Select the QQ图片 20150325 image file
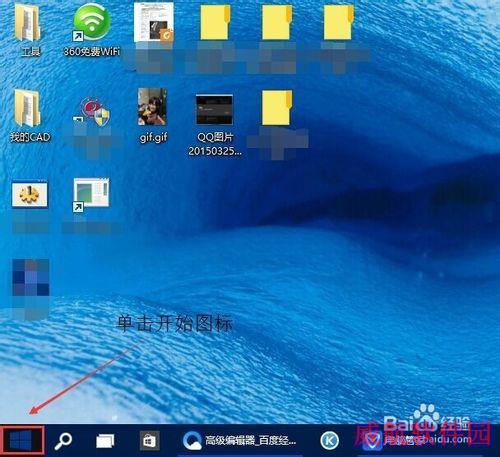 coord(214,126)
